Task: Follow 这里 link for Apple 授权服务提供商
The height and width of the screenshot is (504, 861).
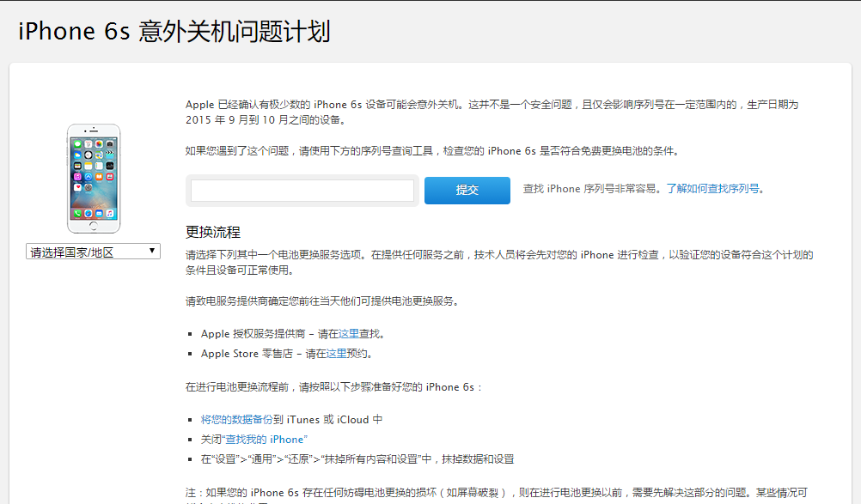Action: pyautogui.click(x=349, y=334)
